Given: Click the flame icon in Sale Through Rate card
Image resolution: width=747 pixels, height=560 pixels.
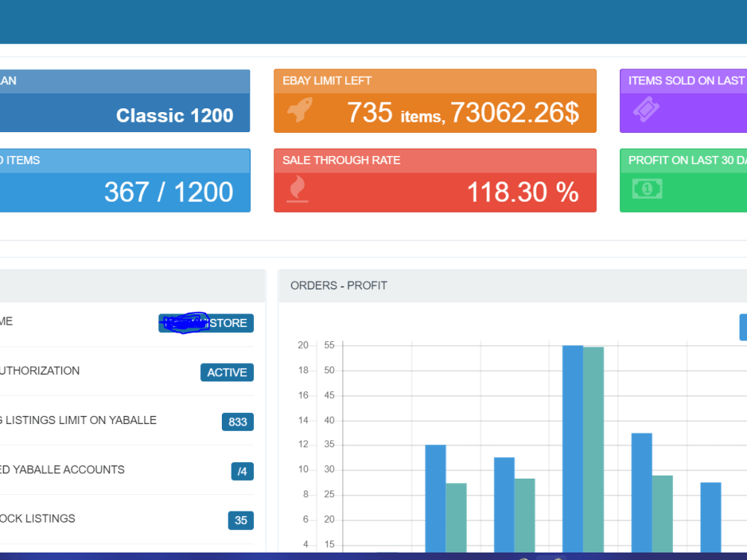Looking at the screenshot, I should pos(298,189).
